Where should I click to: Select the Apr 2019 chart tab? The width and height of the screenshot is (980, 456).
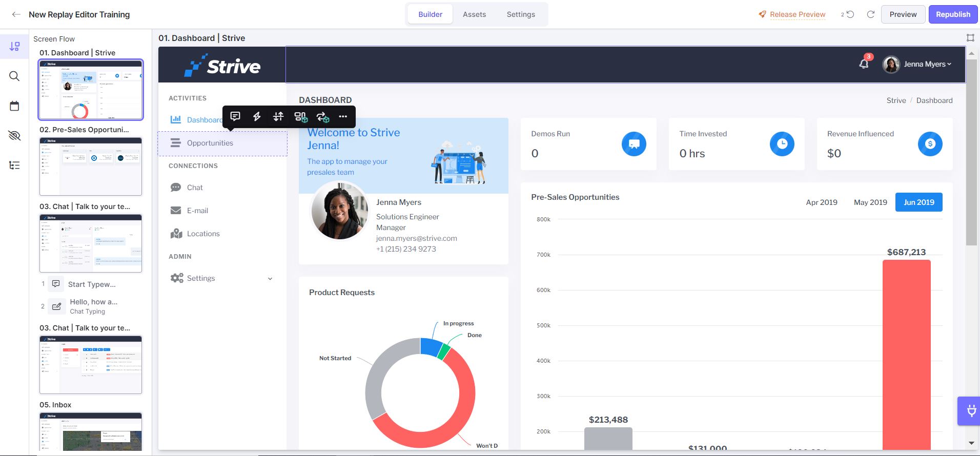click(x=822, y=202)
